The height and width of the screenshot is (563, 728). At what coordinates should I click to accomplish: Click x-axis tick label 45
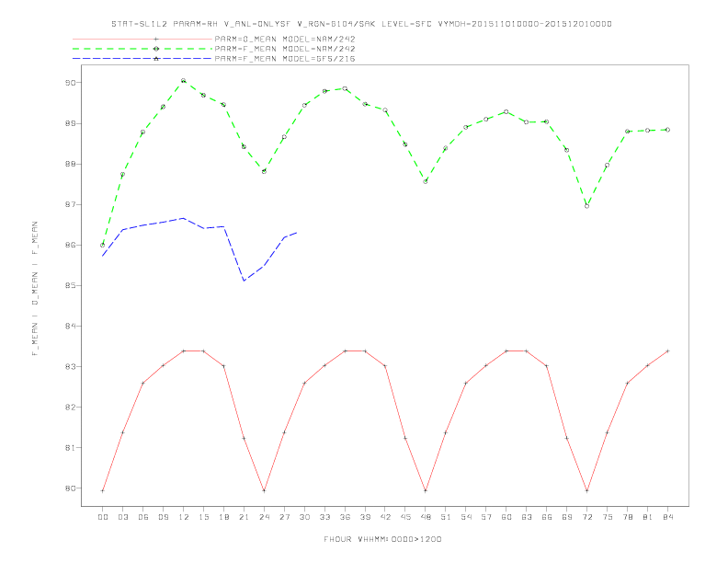(x=405, y=517)
